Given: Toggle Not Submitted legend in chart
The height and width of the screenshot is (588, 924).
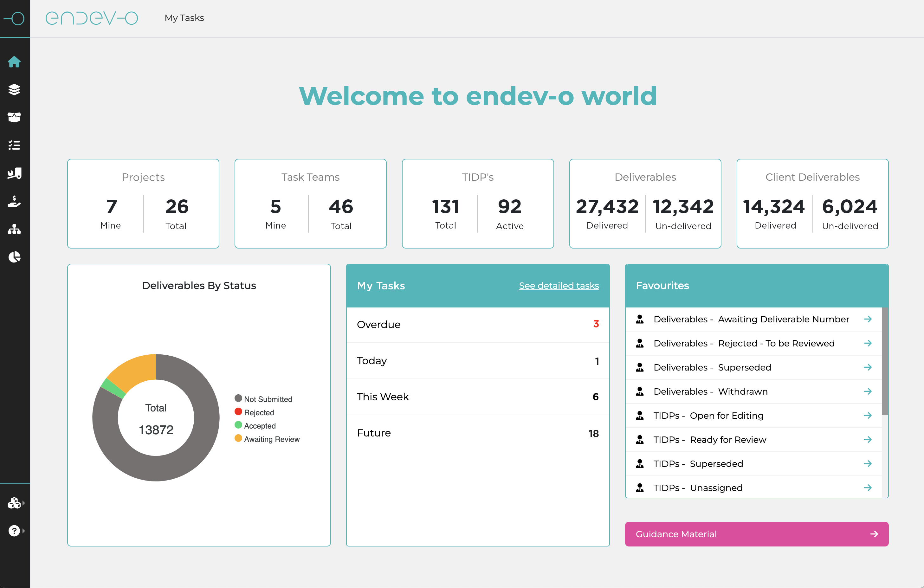Looking at the screenshot, I should pyautogui.click(x=268, y=399).
